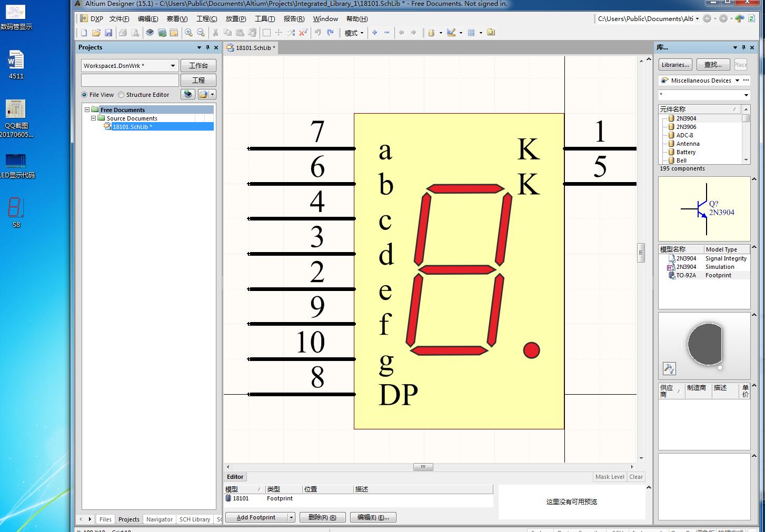The width and height of the screenshot is (765, 532).
Task: Remove a part with the blue minus icon
Action: [x=386, y=33]
